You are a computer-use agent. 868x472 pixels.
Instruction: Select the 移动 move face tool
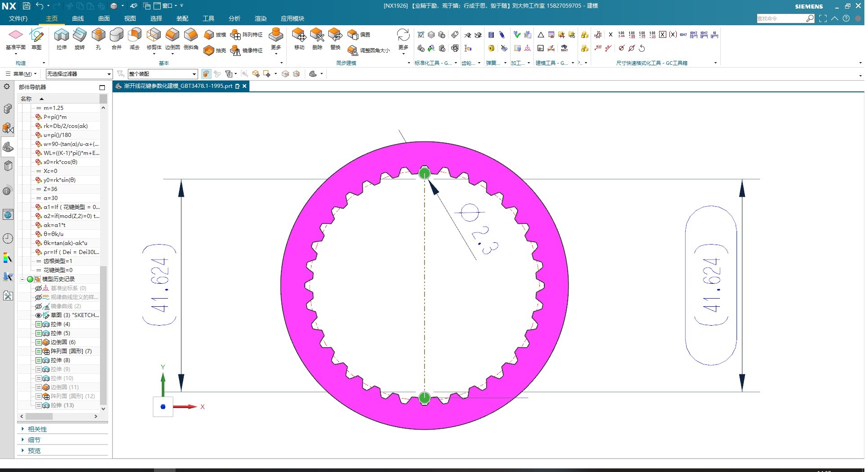(299, 39)
